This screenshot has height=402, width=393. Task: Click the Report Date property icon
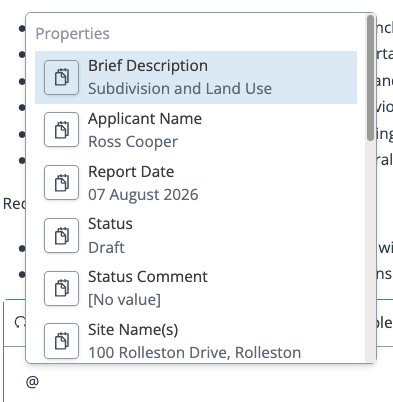[x=62, y=183]
